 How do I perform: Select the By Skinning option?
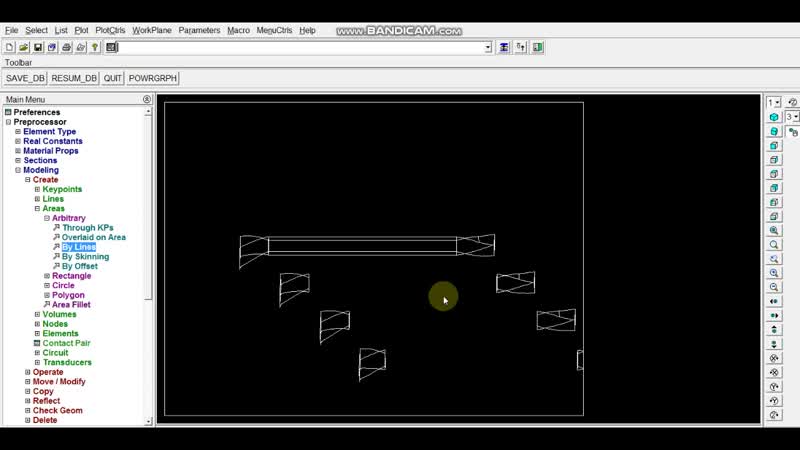point(85,257)
